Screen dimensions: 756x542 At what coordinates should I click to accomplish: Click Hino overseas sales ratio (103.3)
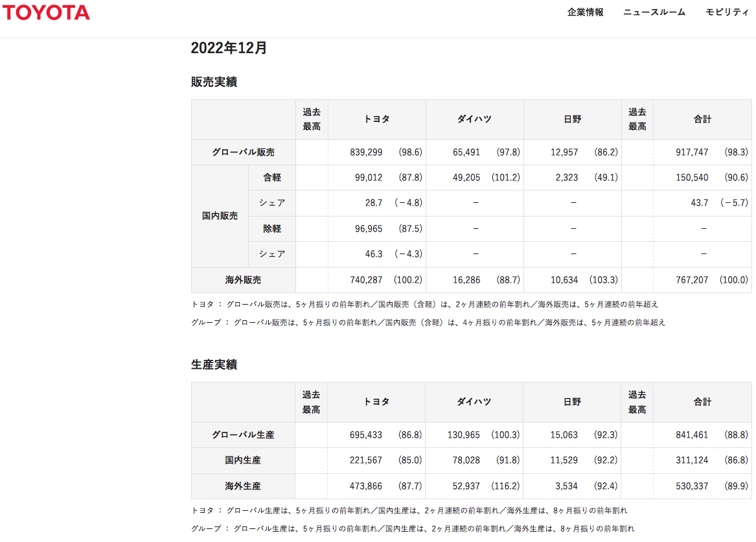pos(604,280)
